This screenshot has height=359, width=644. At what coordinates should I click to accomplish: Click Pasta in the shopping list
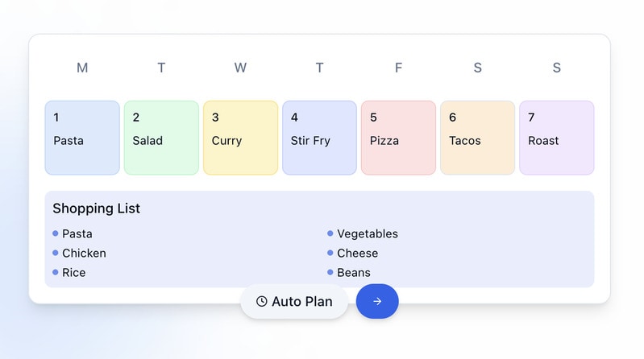coord(77,234)
